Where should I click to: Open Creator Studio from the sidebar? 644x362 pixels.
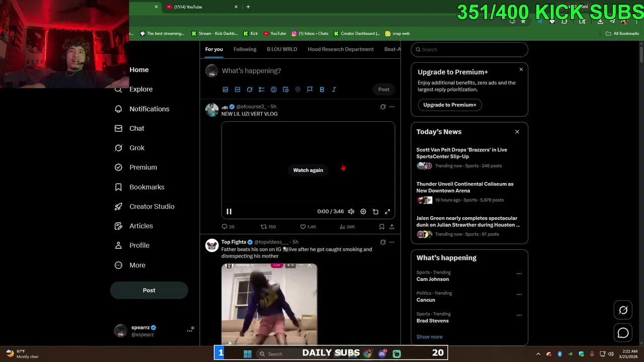click(x=144, y=206)
